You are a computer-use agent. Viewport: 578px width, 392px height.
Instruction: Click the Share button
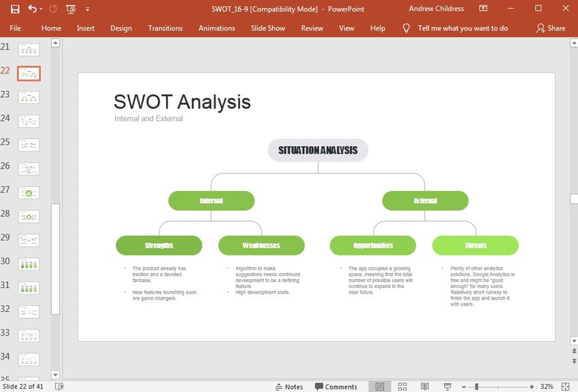point(550,28)
